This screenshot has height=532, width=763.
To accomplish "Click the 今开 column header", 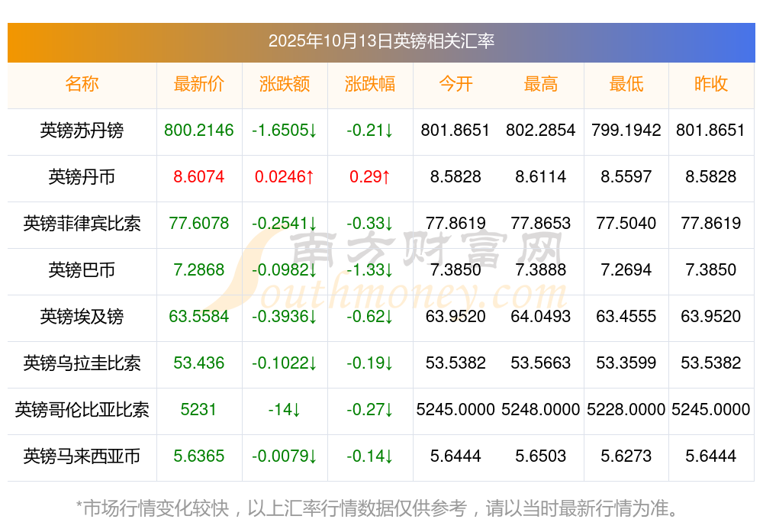I will pyautogui.click(x=456, y=85).
